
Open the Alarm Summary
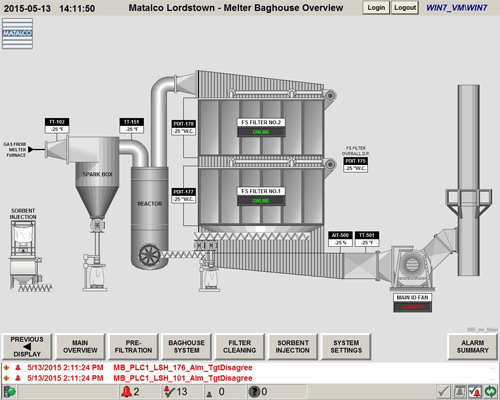coord(472,347)
